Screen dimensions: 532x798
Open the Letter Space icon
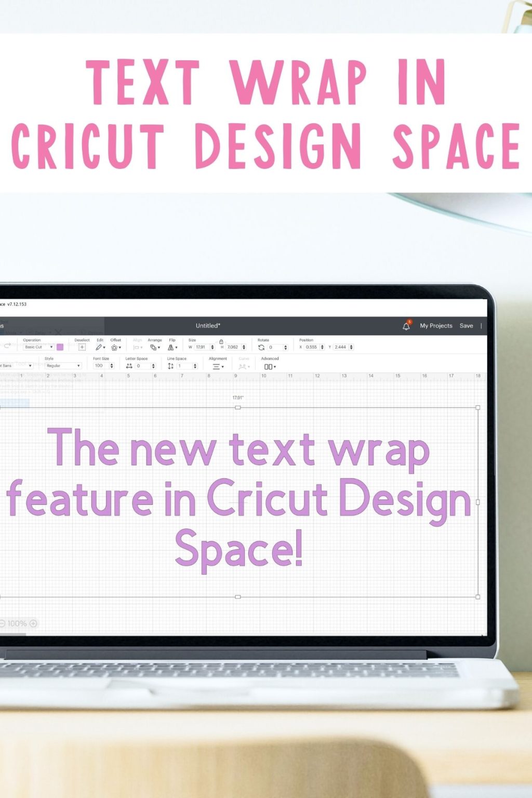[x=129, y=366]
